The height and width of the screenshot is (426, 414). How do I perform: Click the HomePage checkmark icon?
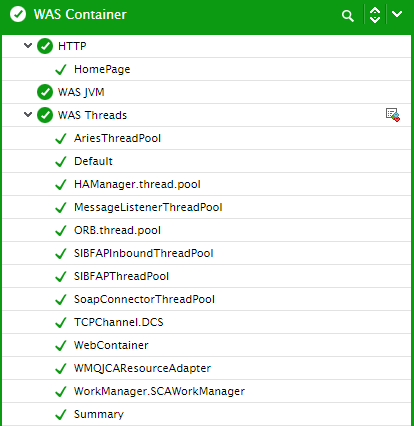[61, 69]
